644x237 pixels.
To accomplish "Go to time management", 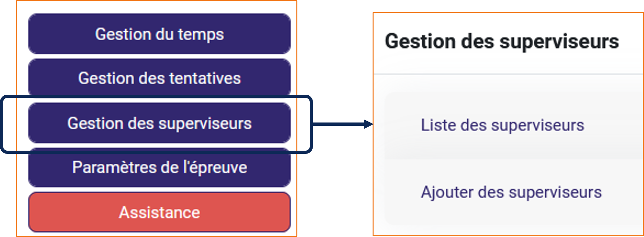I will pyautogui.click(x=159, y=34).
